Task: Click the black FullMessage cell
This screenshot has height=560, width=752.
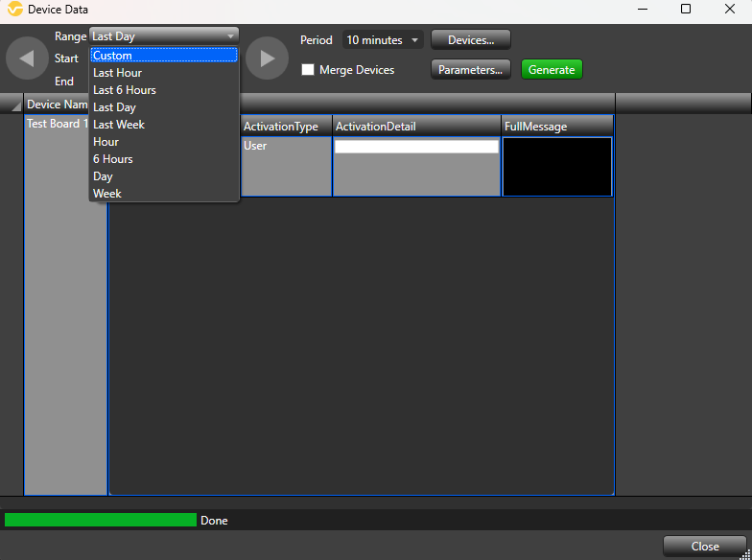Action: coord(557,167)
